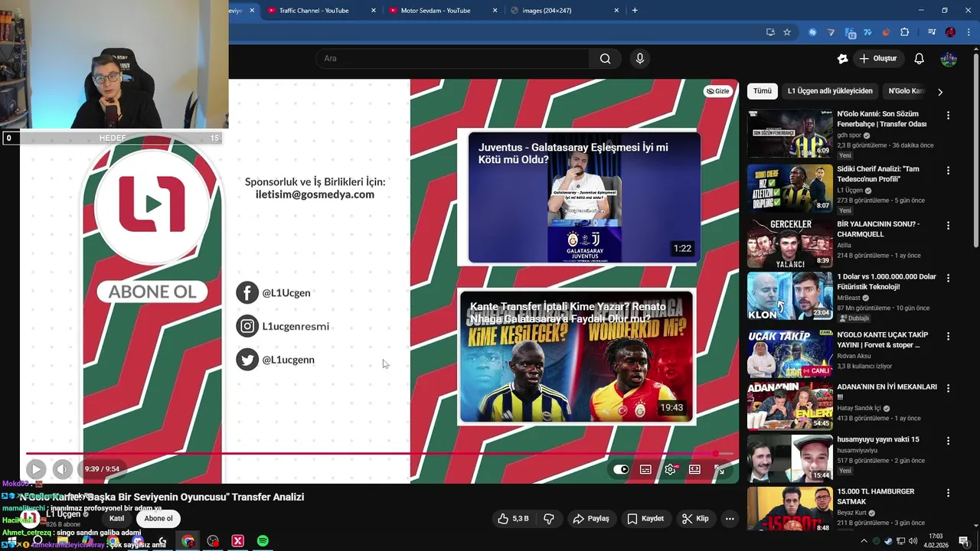Open the media controls icon in Chrome toolbar

[x=932, y=32]
